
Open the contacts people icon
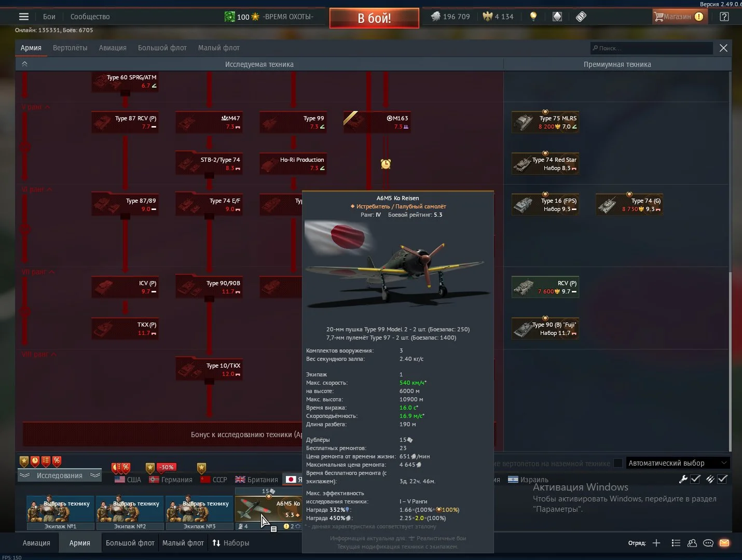click(x=692, y=543)
